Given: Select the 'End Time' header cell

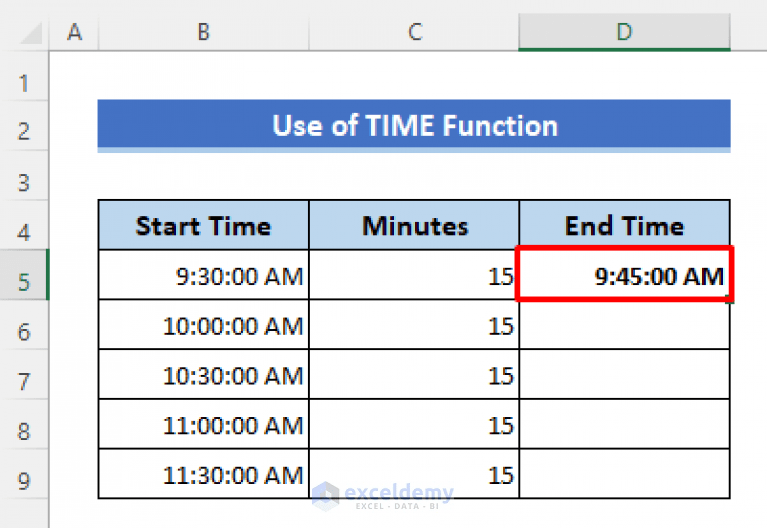Looking at the screenshot, I should pos(624,226).
